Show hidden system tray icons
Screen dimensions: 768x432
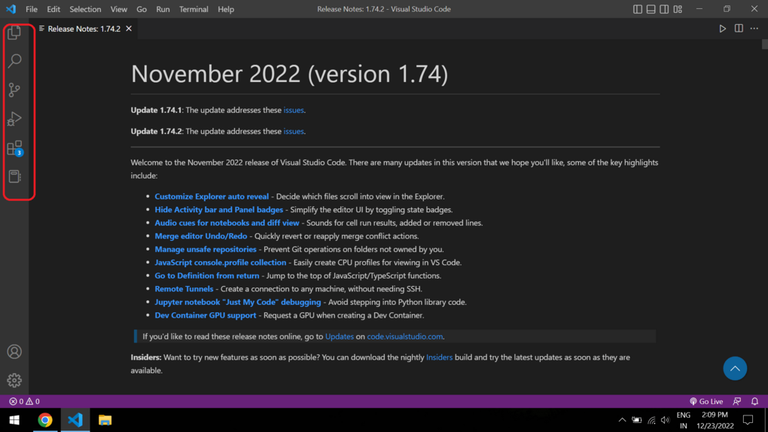point(622,420)
